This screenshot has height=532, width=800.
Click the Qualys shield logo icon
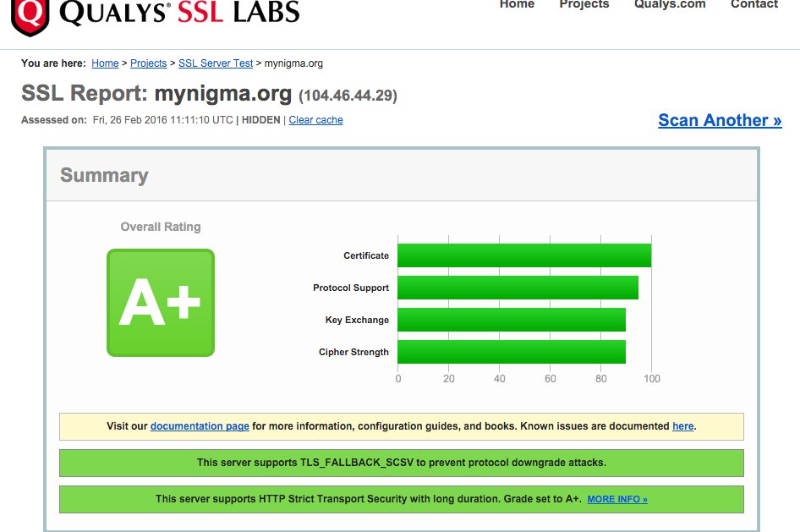point(30,16)
